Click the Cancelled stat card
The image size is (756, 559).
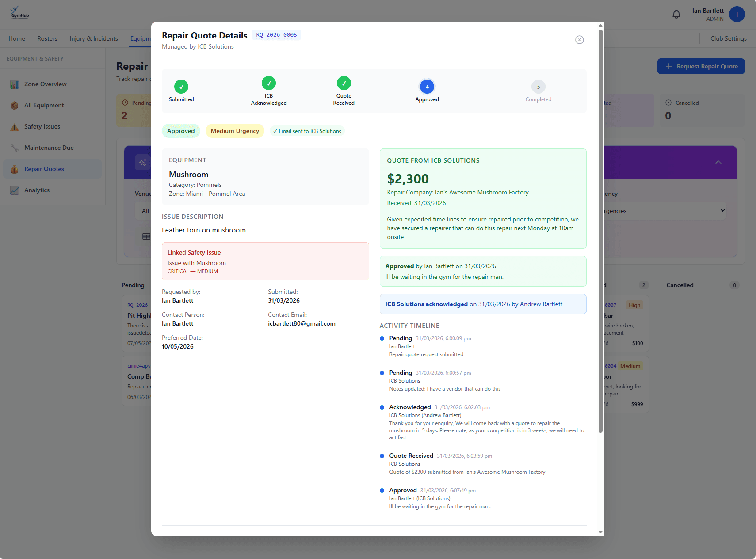click(702, 110)
